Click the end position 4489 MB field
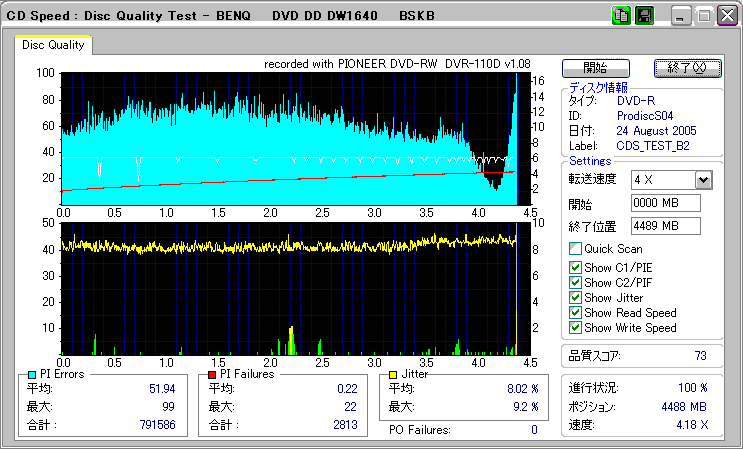Image resolution: width=743 pixels, height=449 pixels. click(666, 226)
